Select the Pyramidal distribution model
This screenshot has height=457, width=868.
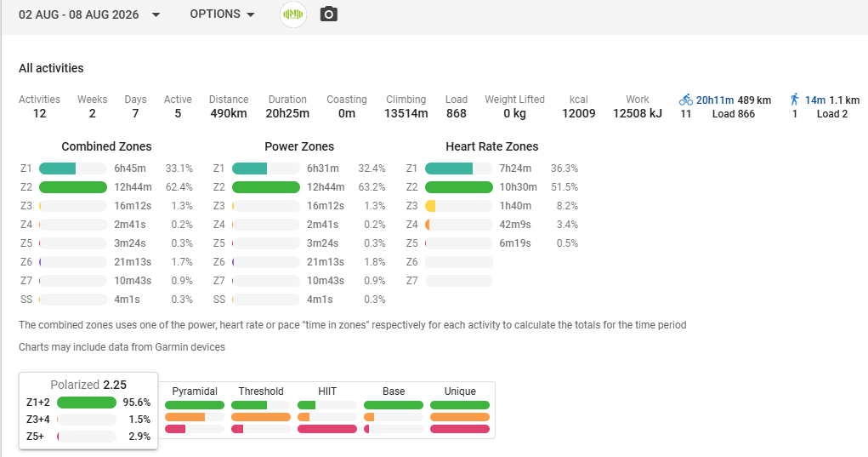(195, 411)
